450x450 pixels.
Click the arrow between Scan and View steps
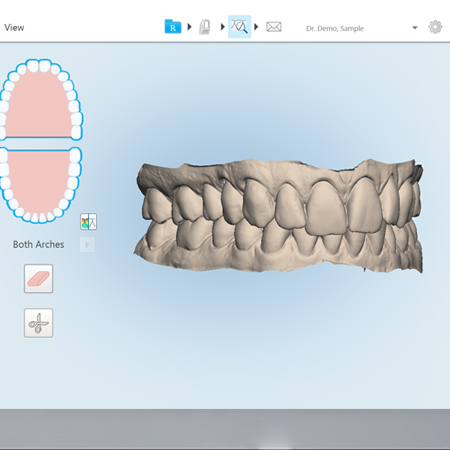pos(222,27)
